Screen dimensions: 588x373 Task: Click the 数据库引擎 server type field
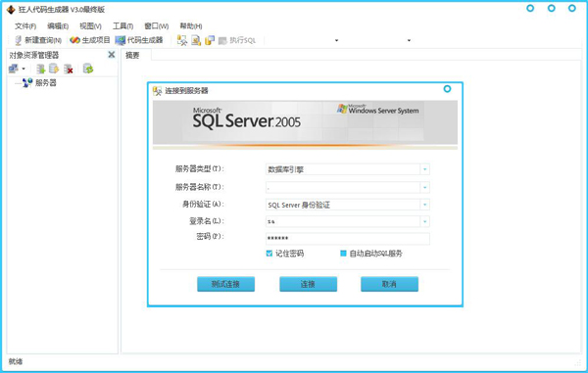(x=343, y=169)
